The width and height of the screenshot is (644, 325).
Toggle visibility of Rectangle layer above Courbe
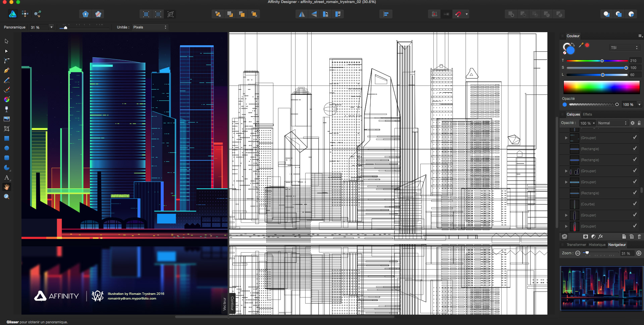[635, 193]
